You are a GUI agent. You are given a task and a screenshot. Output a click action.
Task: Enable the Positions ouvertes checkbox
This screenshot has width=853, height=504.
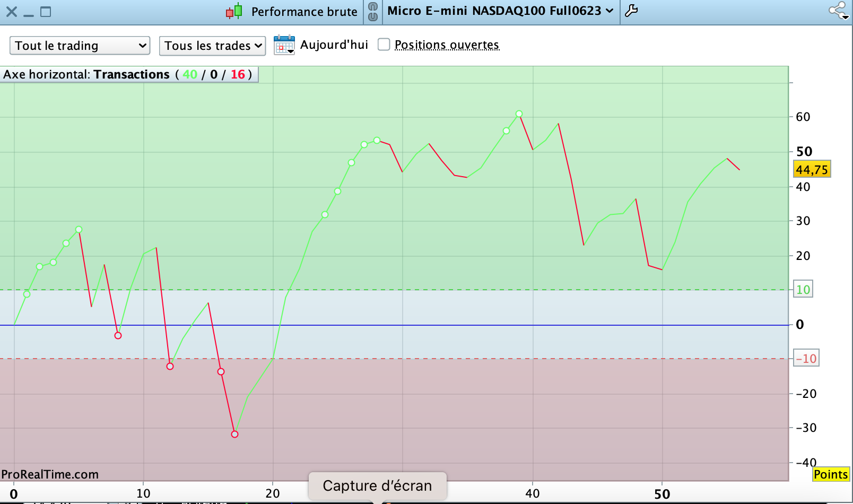pyautogui.click(x=384, y=45)
